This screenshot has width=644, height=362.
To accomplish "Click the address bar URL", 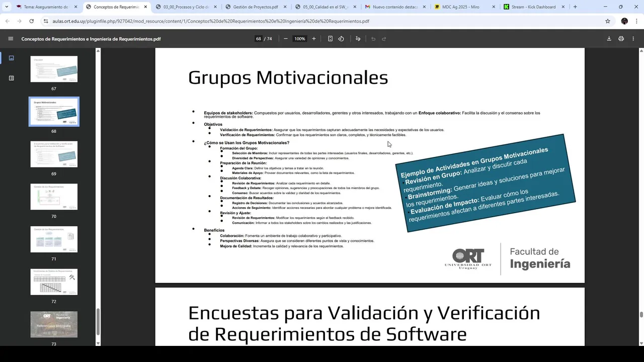I will [211, 21].
